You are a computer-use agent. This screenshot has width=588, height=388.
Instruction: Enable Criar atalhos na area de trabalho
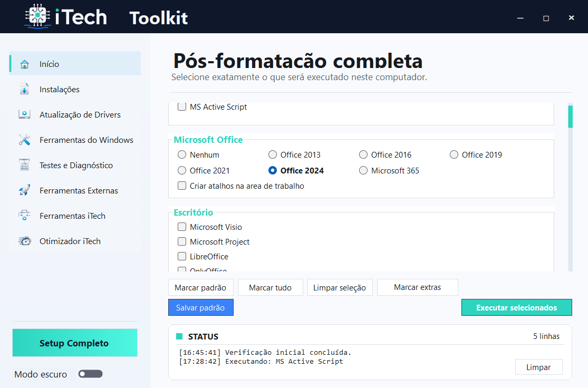(x=182, y=186)
